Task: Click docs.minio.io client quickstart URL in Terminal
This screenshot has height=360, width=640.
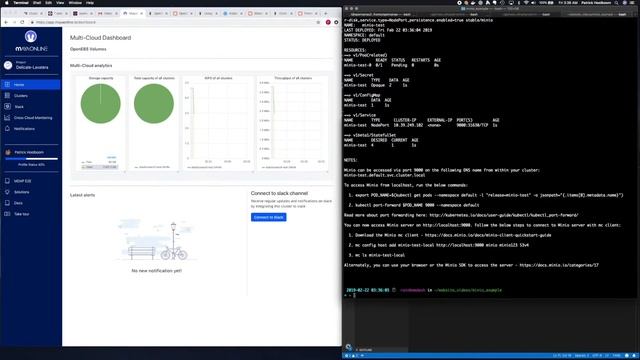Action: click(488, 235)
